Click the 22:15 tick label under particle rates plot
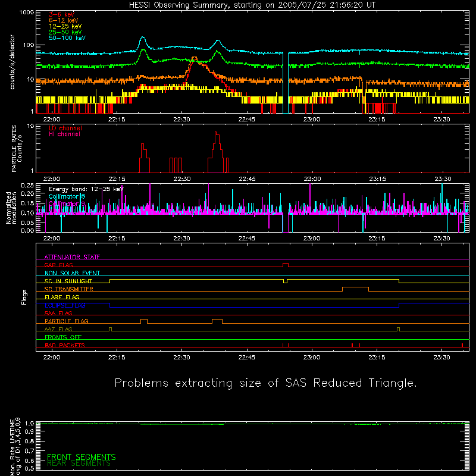 [x=117, y=179]
